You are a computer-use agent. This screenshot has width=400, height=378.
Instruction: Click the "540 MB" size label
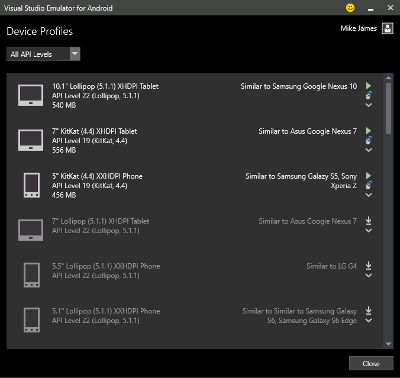(x=64, y=105)
